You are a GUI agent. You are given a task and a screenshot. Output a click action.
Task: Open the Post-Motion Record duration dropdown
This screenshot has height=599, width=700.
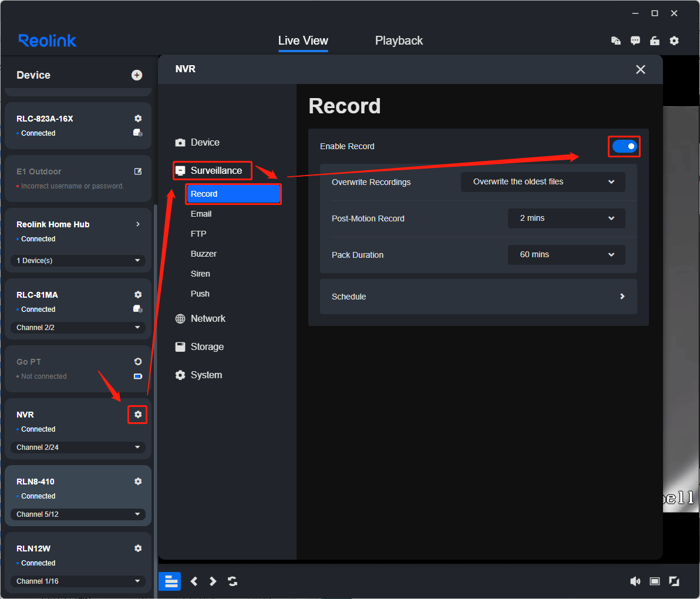tap(566, 218)
